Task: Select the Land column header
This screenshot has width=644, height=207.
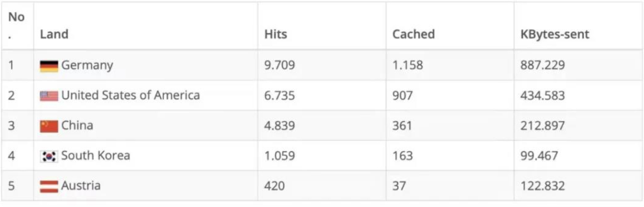Action: 54,34
